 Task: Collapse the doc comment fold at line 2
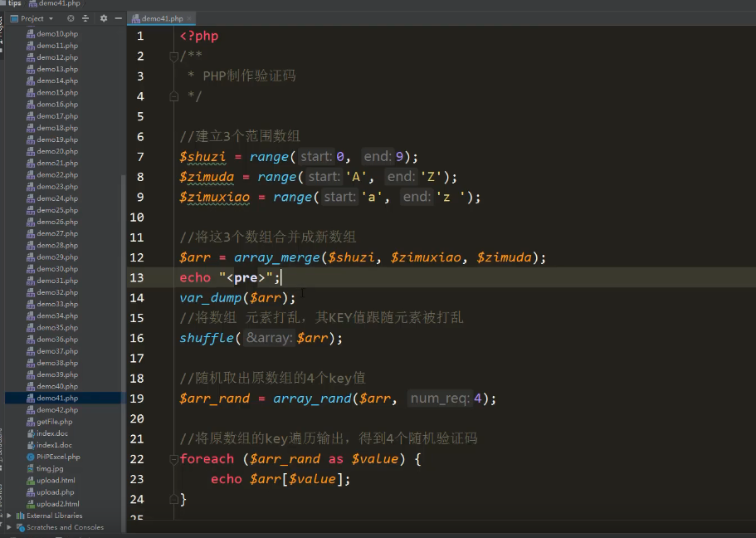pyautogui.click(x=173, y=56)
